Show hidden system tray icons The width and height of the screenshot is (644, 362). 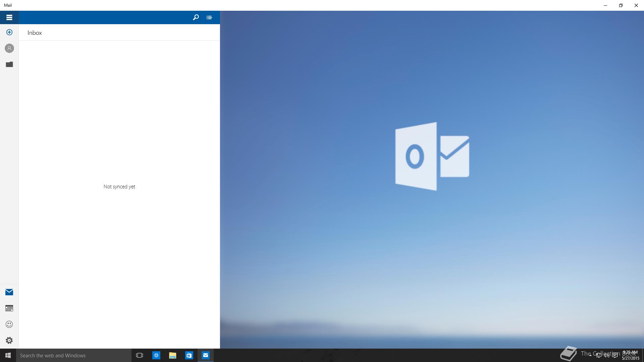point(590,355)
